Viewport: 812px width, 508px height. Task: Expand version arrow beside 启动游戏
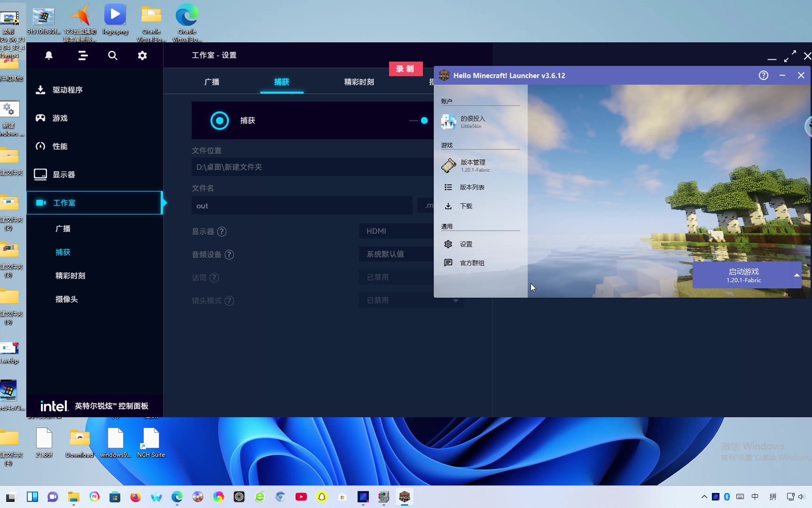tap(797, 275)
